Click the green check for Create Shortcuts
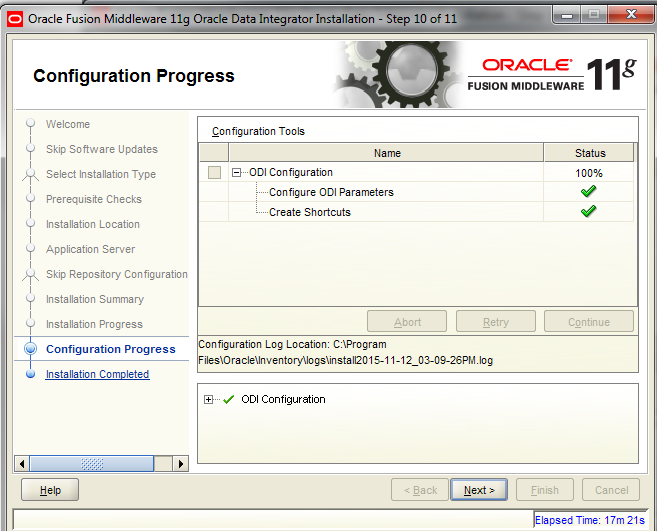Image resolution: width=657 pixels, height=531 pixels. [588, 211]
